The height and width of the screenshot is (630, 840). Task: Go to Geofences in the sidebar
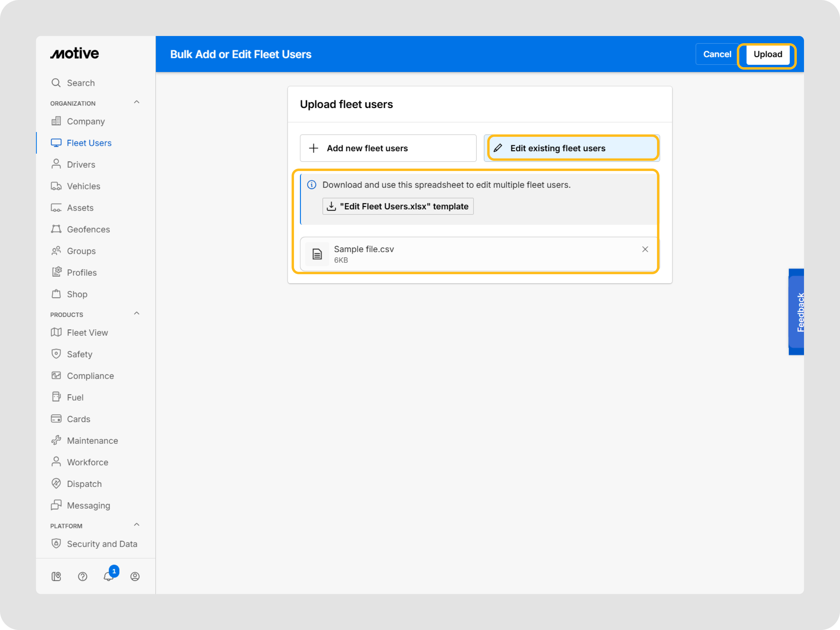pyautogui.click(x=88, y=229)
